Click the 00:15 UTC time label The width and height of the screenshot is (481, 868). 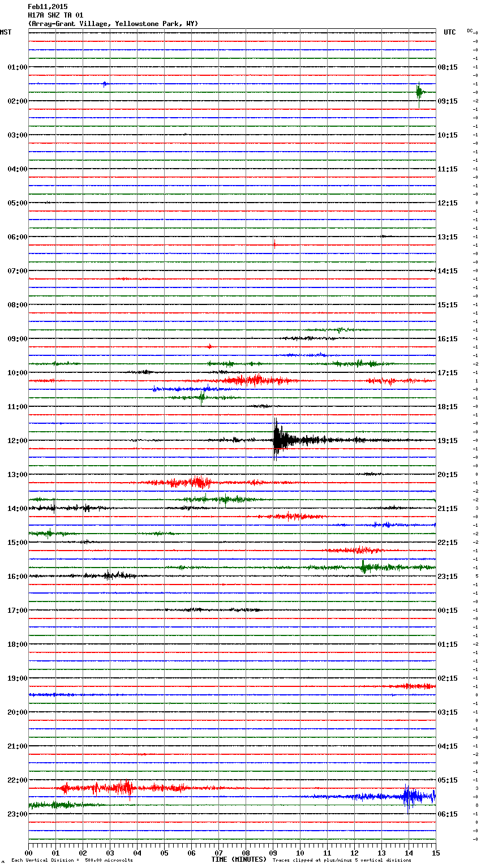(448, 611)
